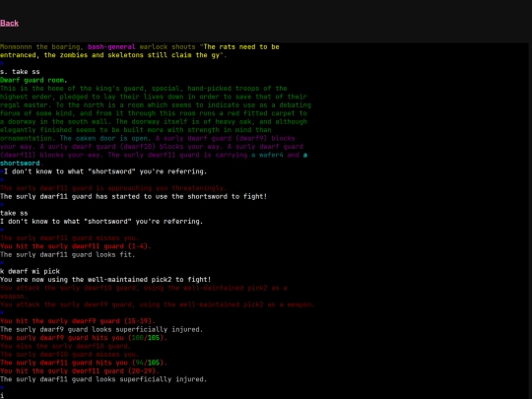Click 'You hit the surly dwarf9 guard (15-19)' line
532x399 pixels.
78,321
